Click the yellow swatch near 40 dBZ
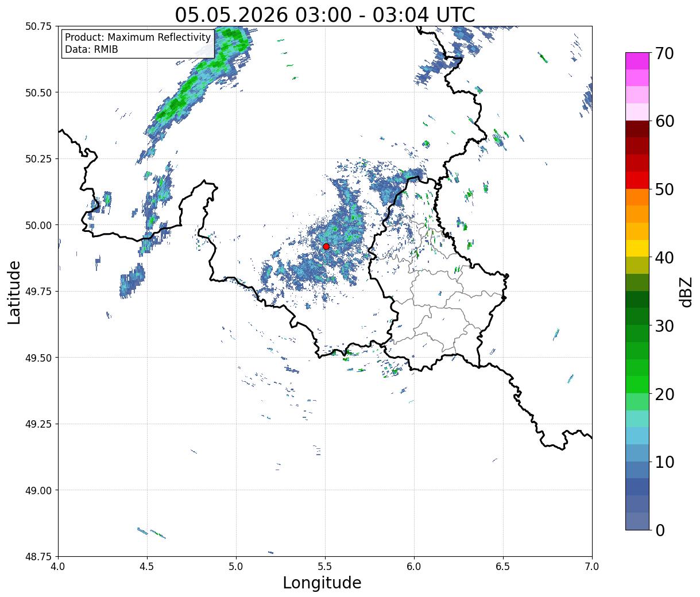Image resolution: width=700 pixels, height=597 pixels. pos(637,248)
